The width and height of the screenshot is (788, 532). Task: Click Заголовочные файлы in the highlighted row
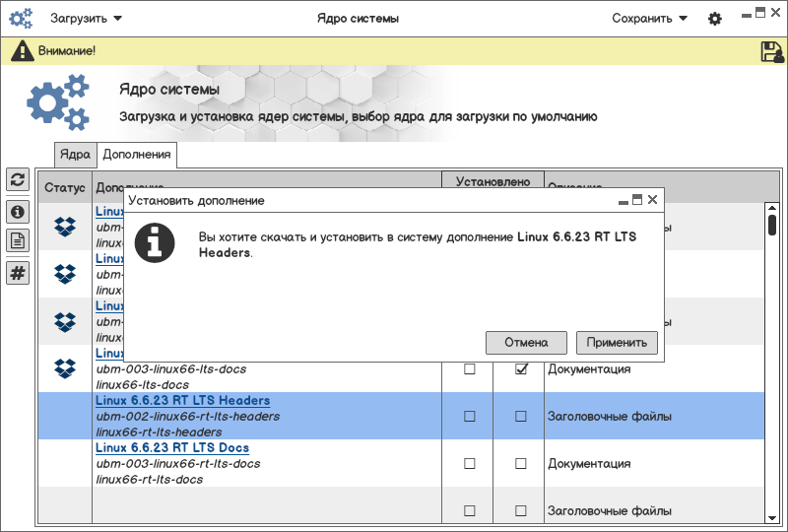(610, 417)
